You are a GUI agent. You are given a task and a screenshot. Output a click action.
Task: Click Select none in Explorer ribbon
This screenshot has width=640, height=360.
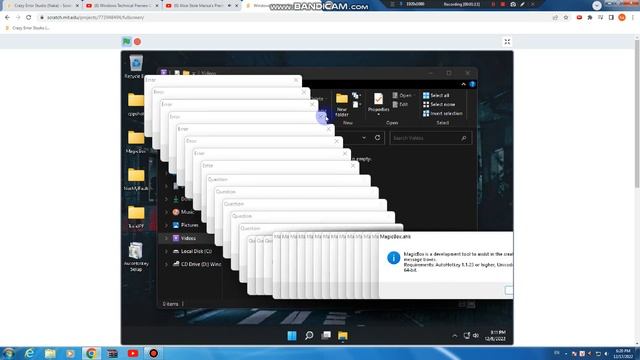pyautogui.click(x=439, y=104)
